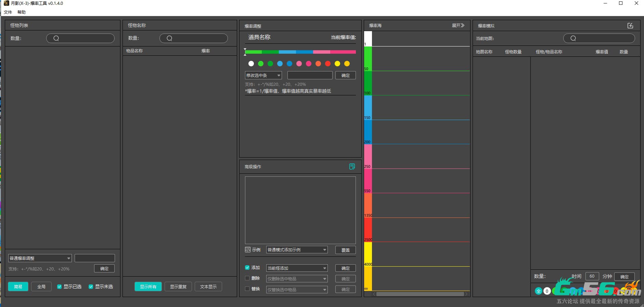644x307 pixels.
Task: Click the export icon in 爆率模拟 header
Action: (630, 26)
